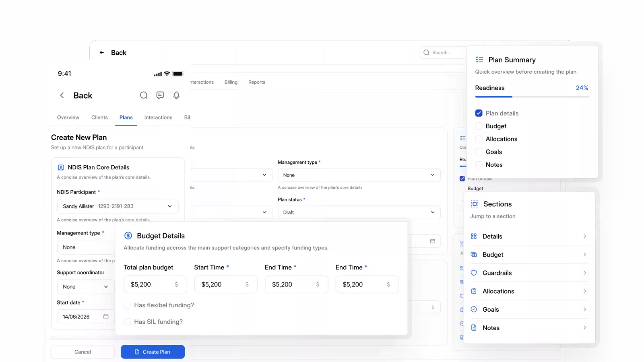Check the Allocations checkbox in Plan Summary
Viewport: 644px width, 362px height.
pos(479,139)
